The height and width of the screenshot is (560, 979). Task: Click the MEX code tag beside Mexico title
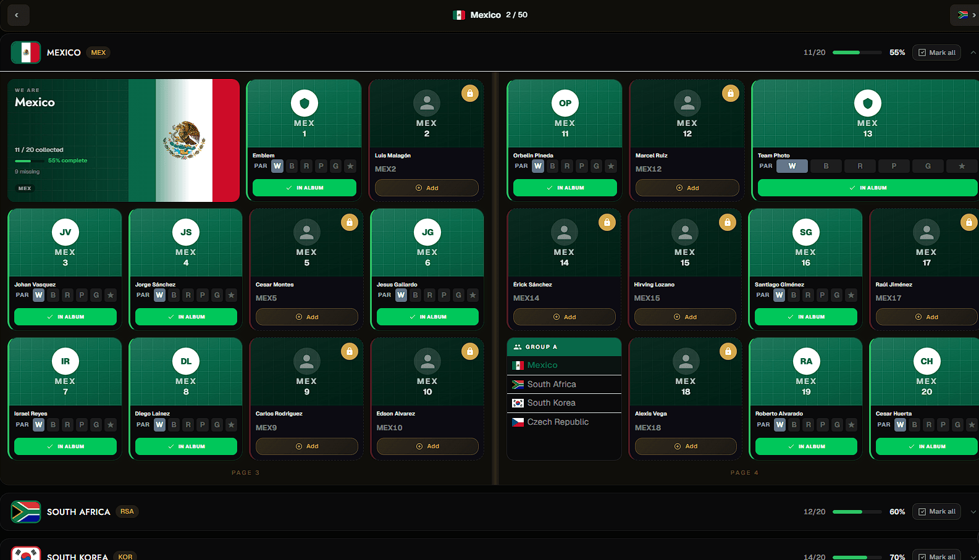point(98,52)
